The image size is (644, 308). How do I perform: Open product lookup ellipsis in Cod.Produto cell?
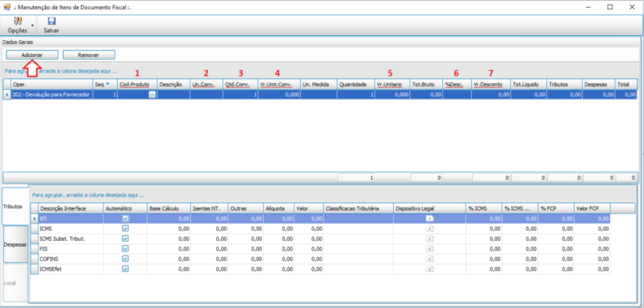(x=152, y=94)
